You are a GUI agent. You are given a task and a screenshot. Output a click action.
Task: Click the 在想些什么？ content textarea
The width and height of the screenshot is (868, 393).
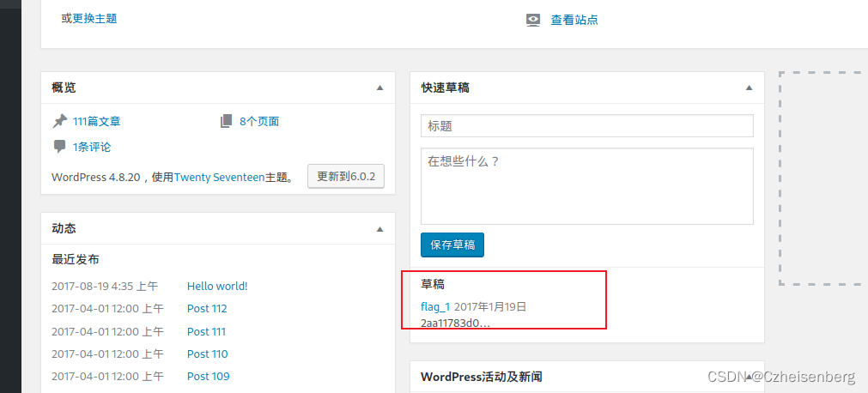tap(586, 186)
